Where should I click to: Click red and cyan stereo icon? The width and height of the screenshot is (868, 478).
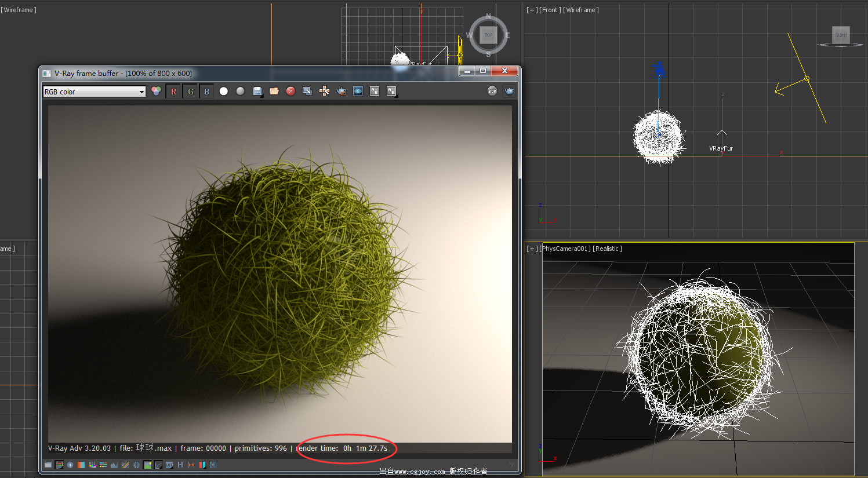pos(202,465)
